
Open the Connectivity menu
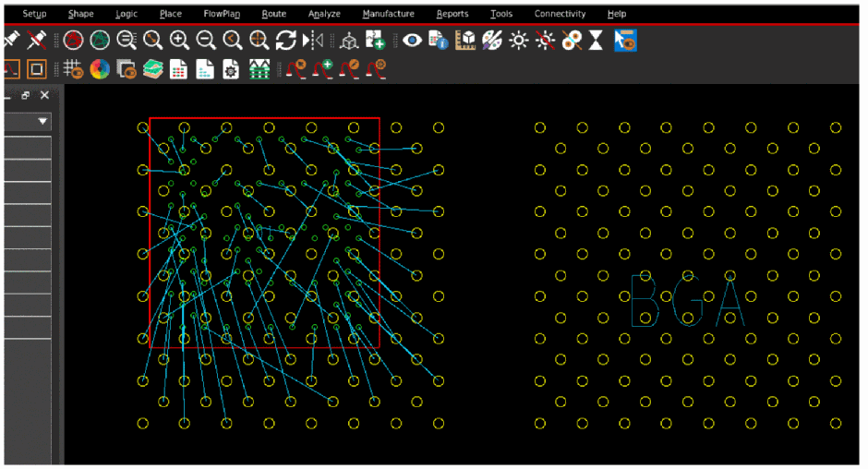[560, 14]
